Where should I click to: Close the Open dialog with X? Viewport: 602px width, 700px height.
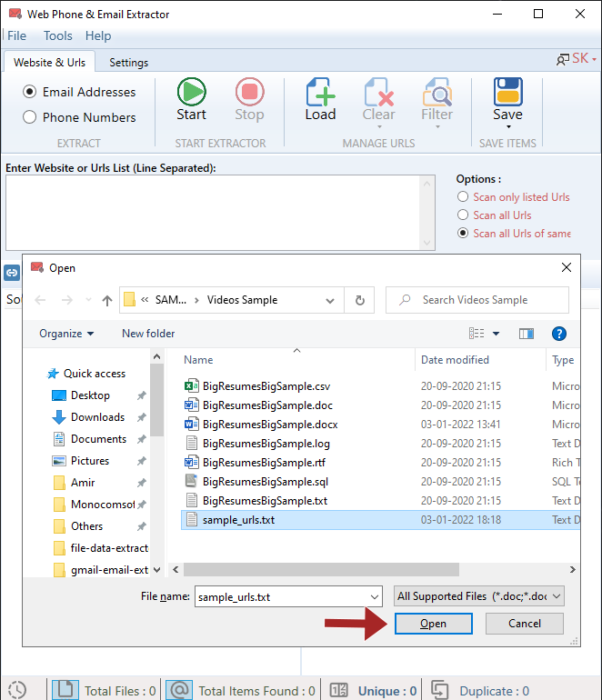pos(567,267)
